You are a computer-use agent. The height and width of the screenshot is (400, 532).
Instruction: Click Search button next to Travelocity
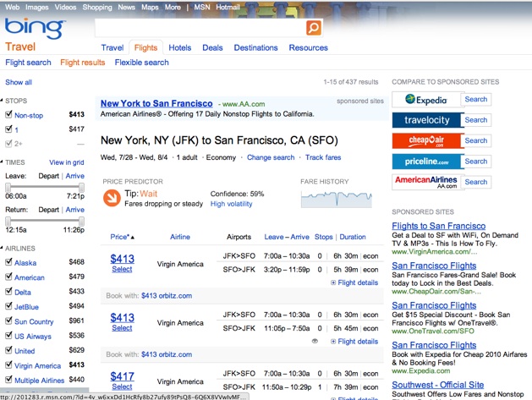475,120
